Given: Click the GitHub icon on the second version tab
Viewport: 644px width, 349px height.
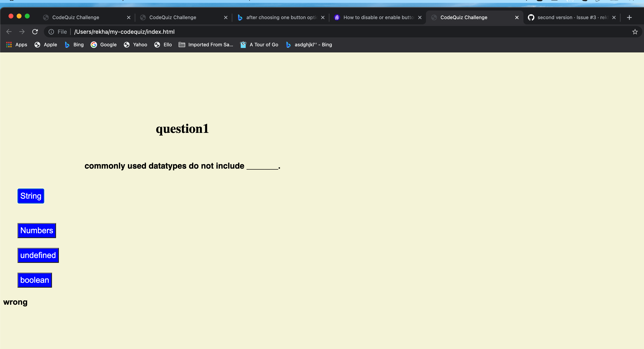Looking at the screenshot, I should (531, 17).
